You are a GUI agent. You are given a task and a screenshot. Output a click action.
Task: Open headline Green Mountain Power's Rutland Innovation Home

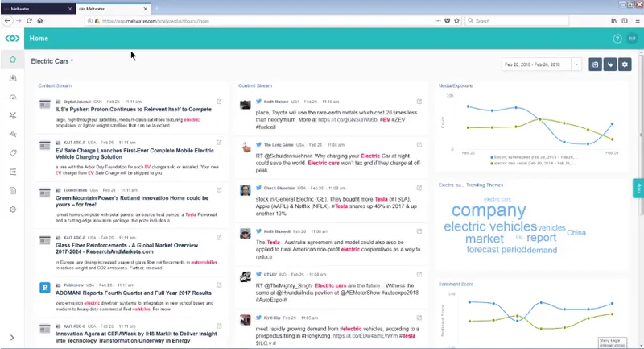[132, 201]
